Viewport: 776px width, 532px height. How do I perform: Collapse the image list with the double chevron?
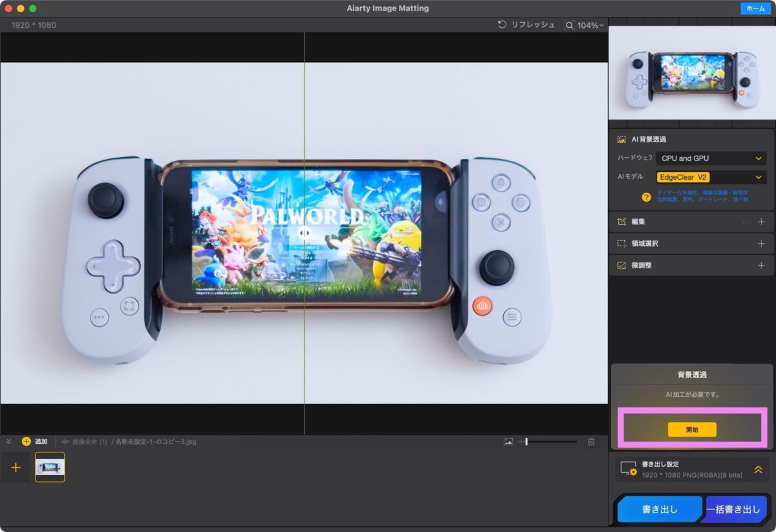(9, 442)
